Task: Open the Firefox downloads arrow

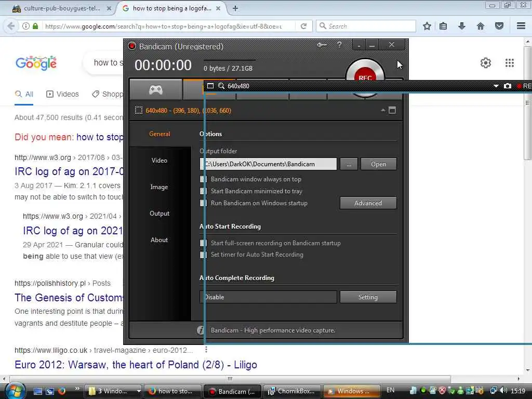Action: tap(461, 26)
